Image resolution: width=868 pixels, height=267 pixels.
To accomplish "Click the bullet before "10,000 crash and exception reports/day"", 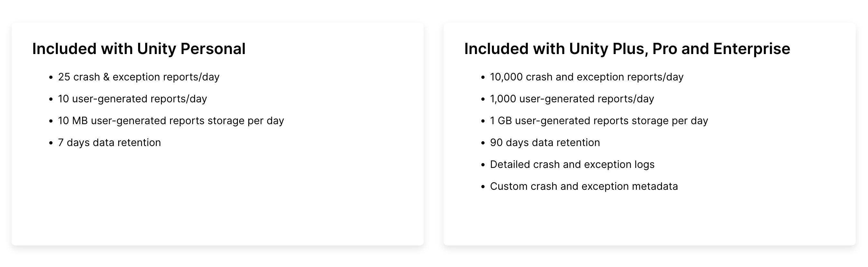I will click(483, 78).
